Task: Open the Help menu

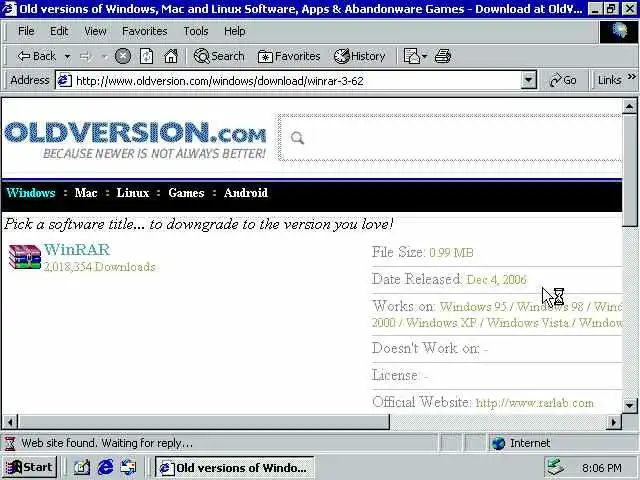Action: [x=234, y=31]
